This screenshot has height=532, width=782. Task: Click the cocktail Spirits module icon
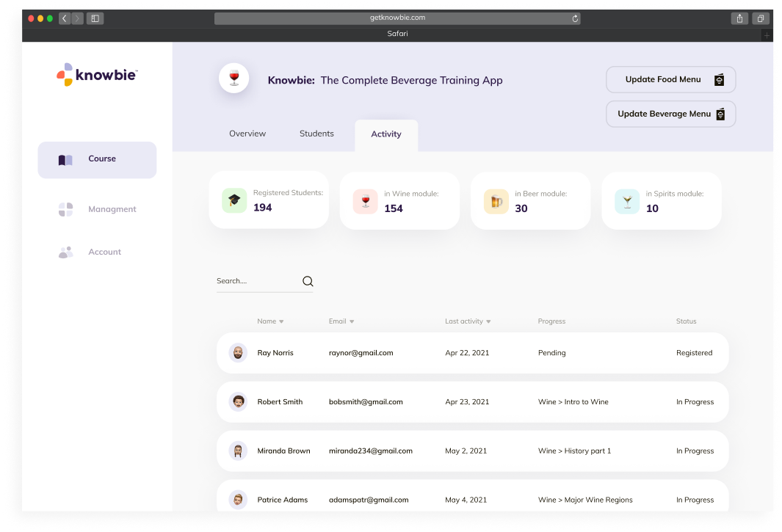point(626,201)
